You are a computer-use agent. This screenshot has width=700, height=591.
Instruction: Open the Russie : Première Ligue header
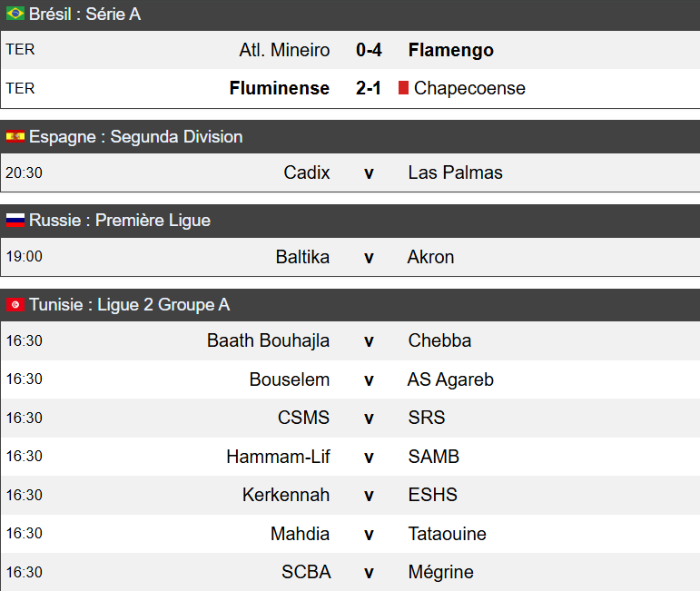pos(119,221)
